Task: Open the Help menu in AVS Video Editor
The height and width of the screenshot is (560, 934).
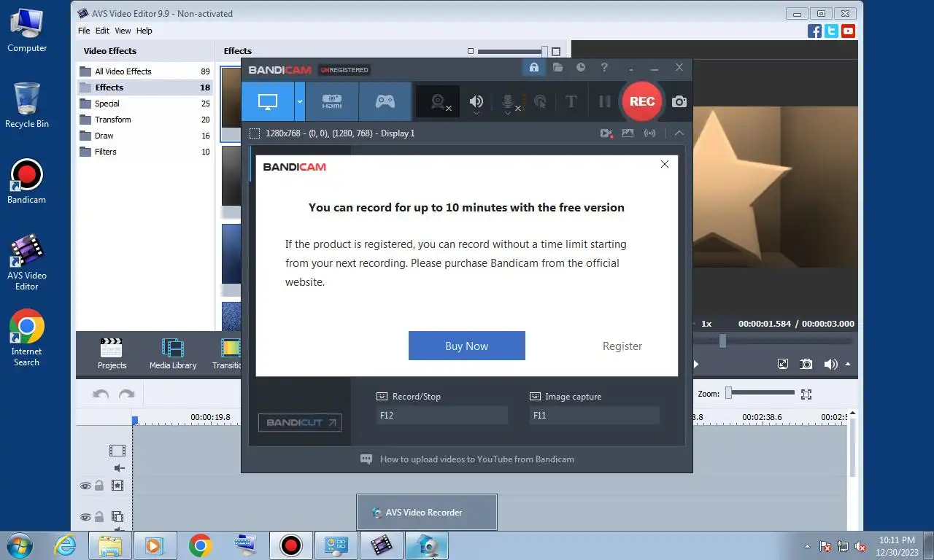Action: 144,31
